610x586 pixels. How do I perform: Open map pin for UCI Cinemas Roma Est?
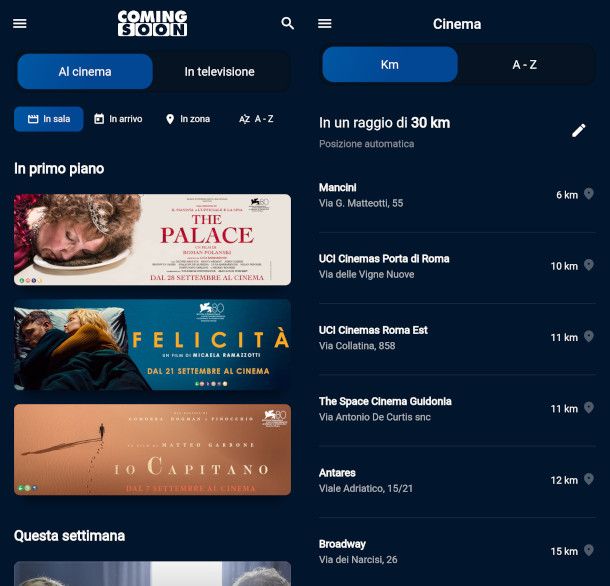(589, 336)
